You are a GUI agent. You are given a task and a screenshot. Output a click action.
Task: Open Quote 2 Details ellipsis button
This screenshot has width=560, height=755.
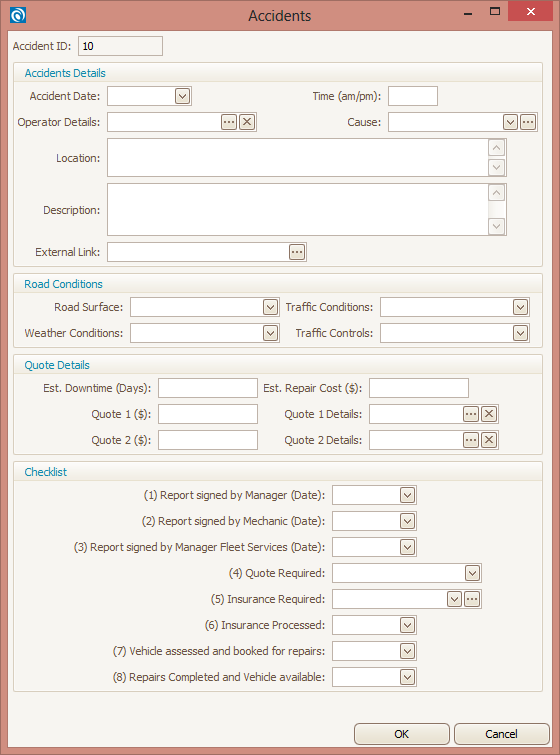(471, 440)
